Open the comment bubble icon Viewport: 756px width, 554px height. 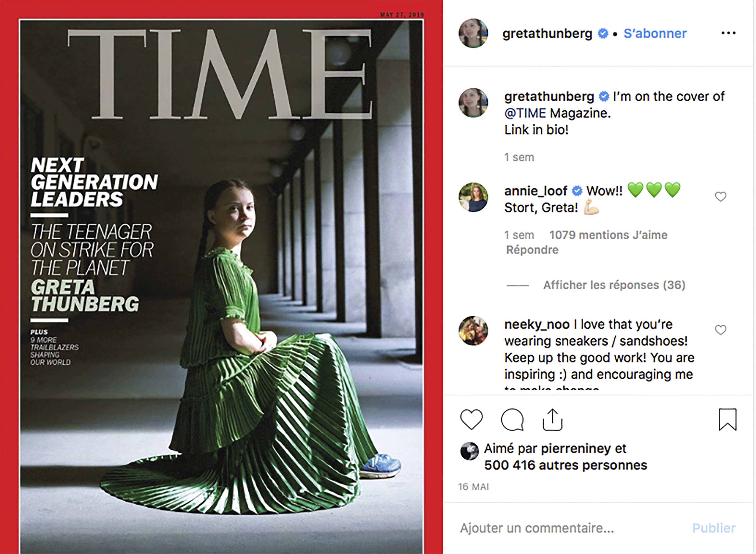coord(512,420)
